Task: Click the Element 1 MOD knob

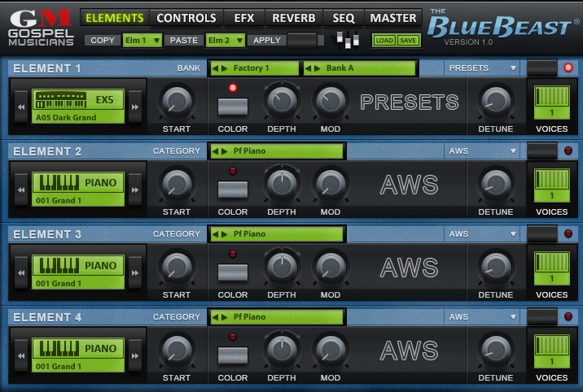Action: click(x=330, y=101)
